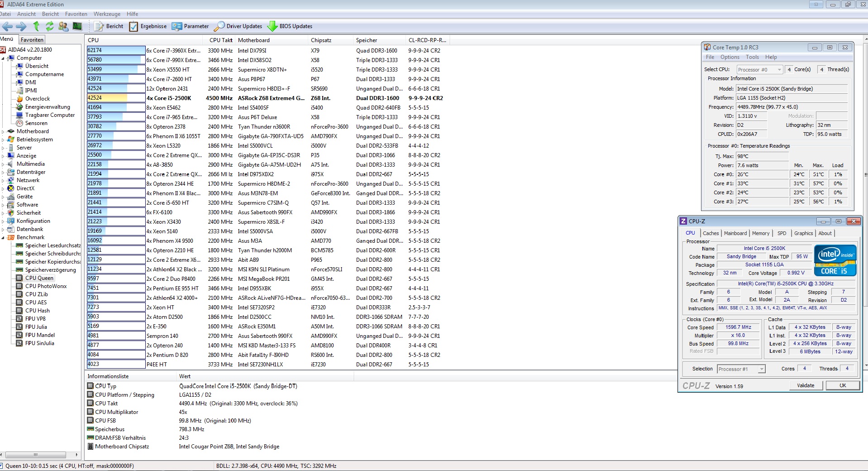Go back with the blue left arrow

click(x=7, y=26)
